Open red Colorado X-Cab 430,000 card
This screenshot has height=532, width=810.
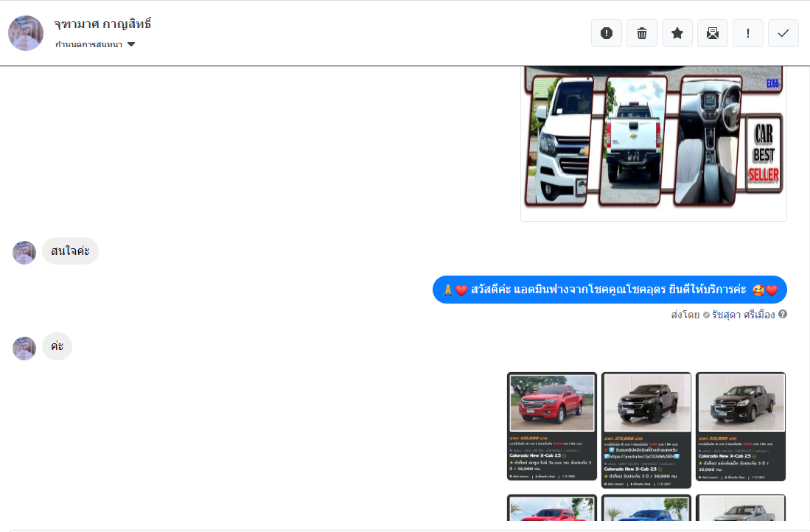click(x=552, y=427)
